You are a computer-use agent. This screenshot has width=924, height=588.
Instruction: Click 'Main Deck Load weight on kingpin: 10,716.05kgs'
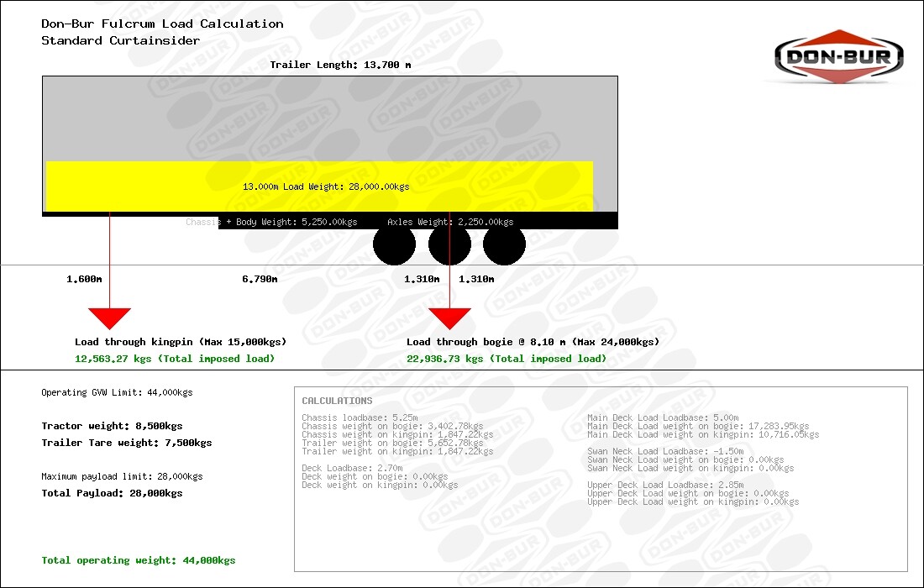703,434
